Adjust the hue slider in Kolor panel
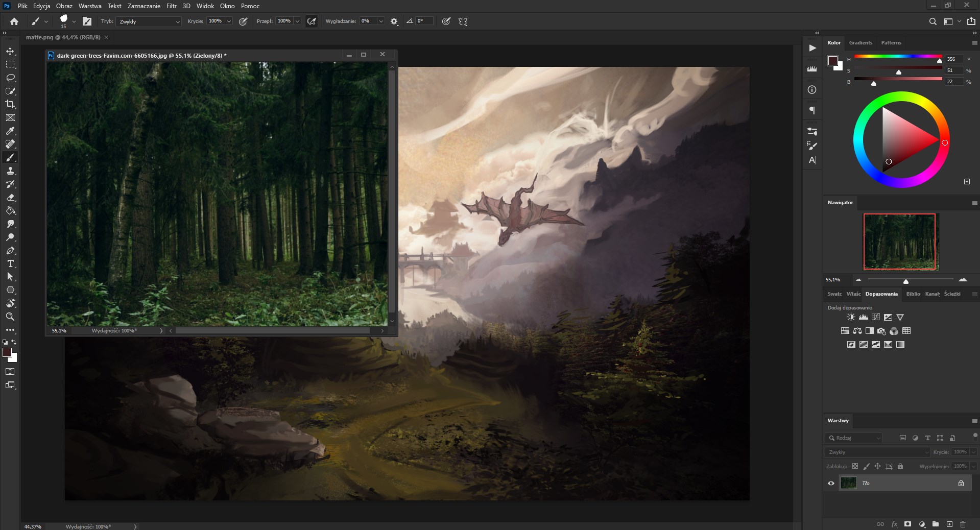Screen dimensions: 980x530 898,57
